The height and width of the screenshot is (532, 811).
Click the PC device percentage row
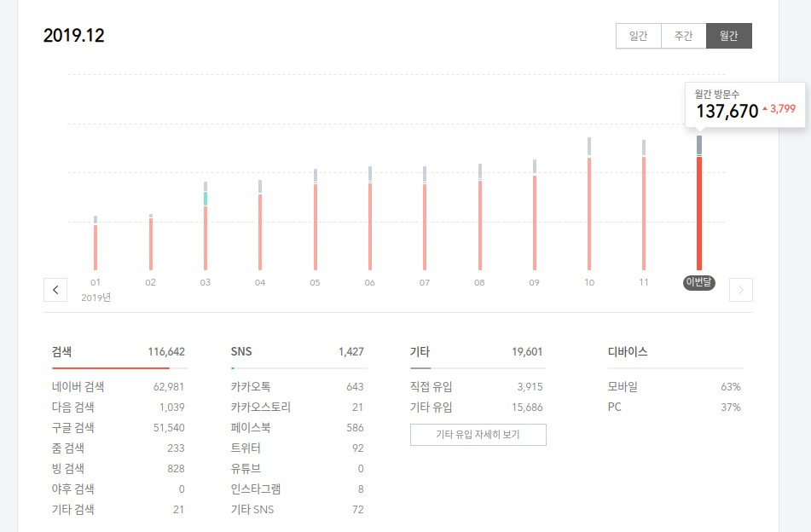click(x=675, y=407)
